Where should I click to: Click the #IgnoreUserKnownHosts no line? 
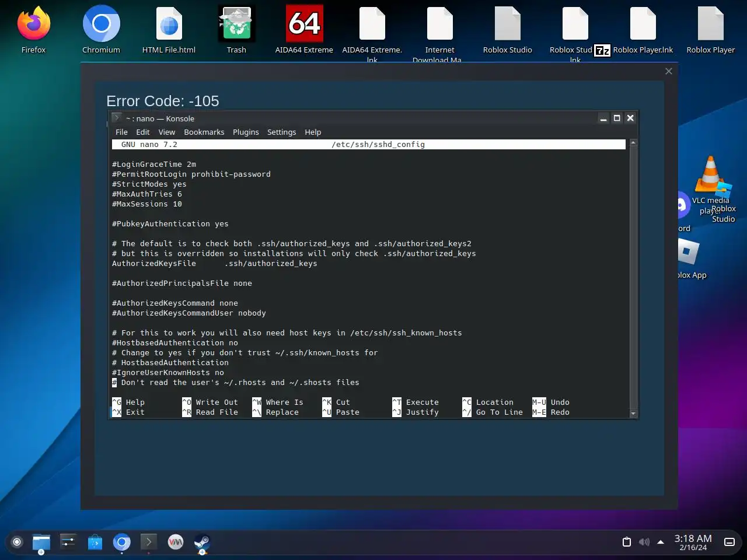click(x=168, y=372)
